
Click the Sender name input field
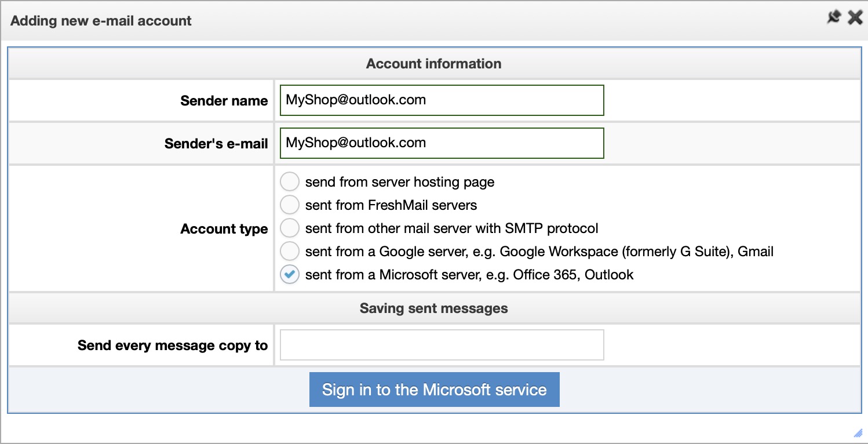[x=442, y=100]
